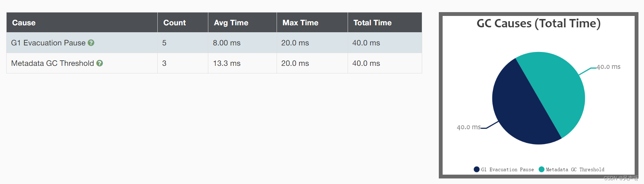Click the 13.3 ms average time cell
The image size is (644, 184).
coord(227,63)
